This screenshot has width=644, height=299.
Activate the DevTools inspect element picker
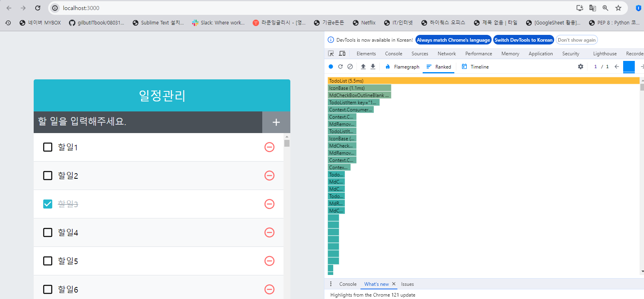click(331, 53)
